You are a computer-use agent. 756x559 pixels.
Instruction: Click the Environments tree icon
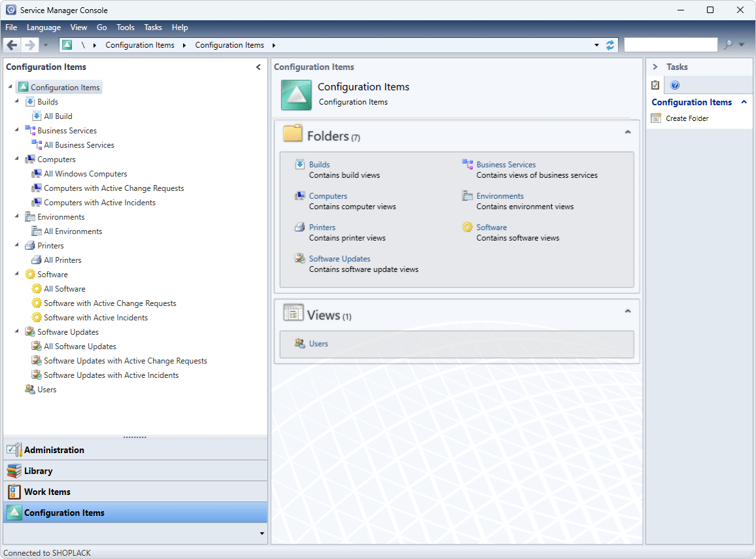(30, 217)
